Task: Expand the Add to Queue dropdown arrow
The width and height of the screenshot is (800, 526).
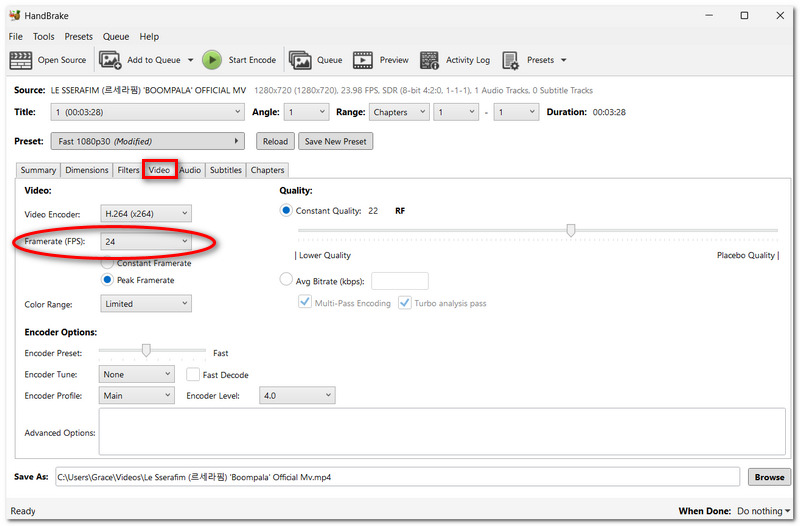Action: (190, 60)
